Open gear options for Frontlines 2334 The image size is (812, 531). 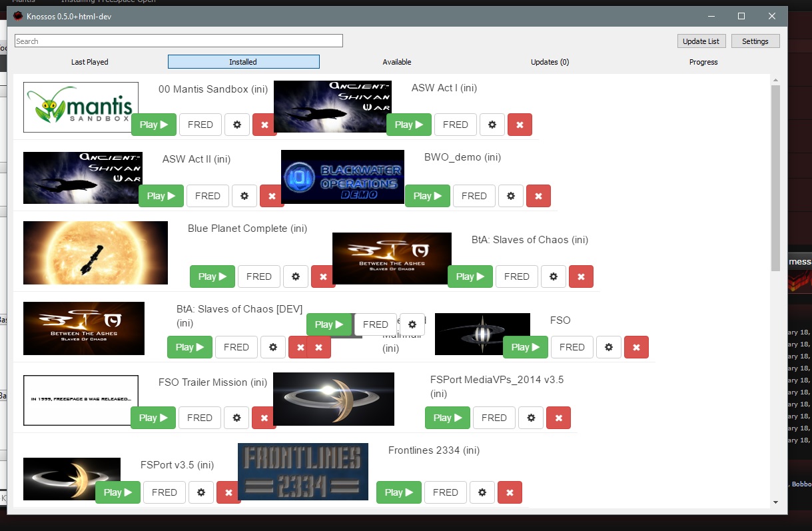tap(482, 492)
